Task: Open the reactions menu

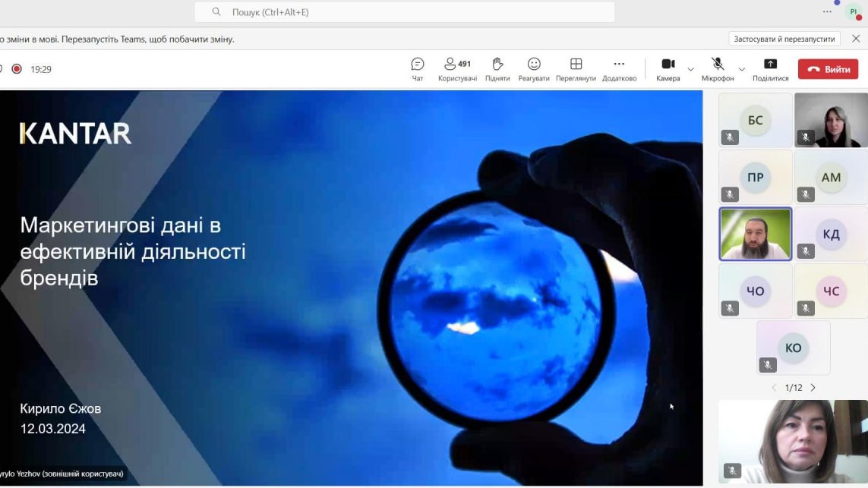Action: pos(534,69)
